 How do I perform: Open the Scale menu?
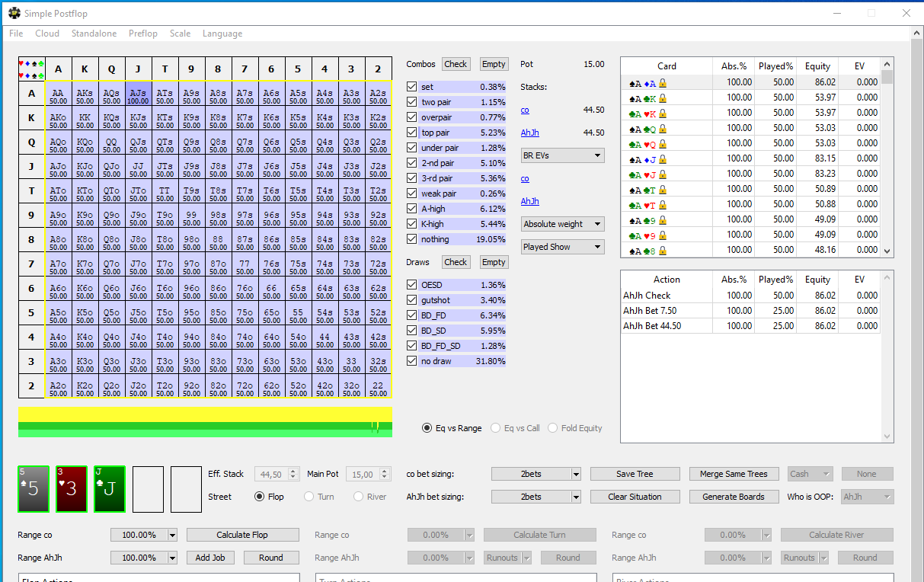pyautogui.click(x=181, y=34)
